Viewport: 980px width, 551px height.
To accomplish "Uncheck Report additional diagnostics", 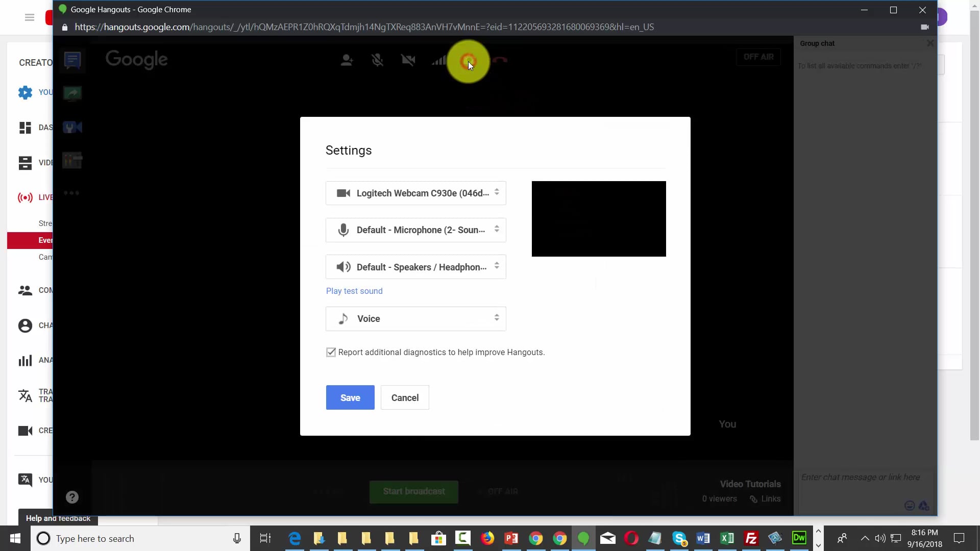I will pyautogui.click(x=331, y=352).
